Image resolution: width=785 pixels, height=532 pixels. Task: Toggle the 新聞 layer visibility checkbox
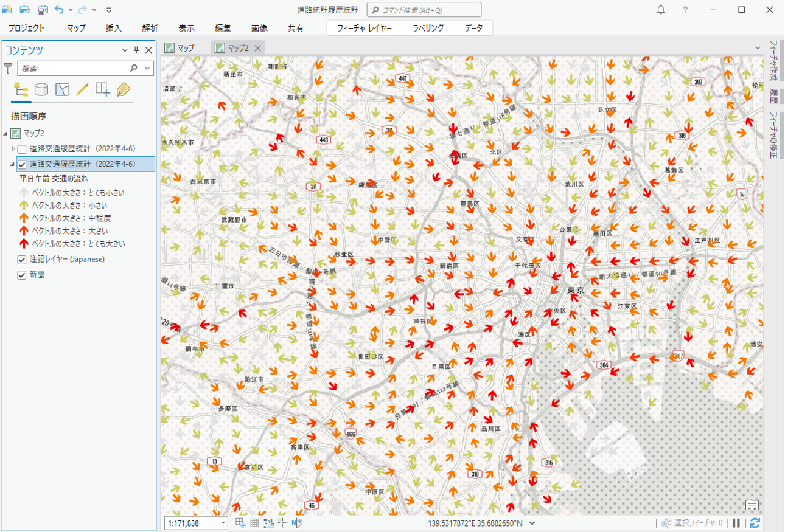[x=22, y=275]
